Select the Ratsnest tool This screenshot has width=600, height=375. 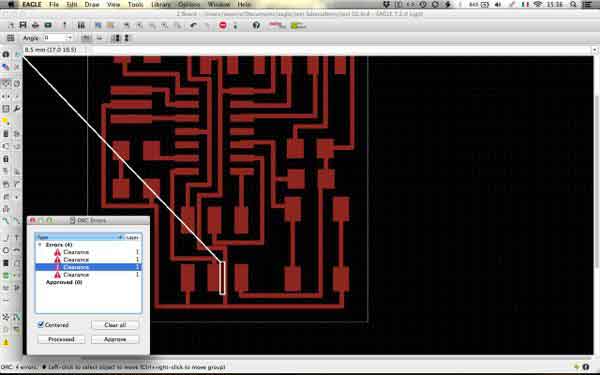tap(6, 317)
